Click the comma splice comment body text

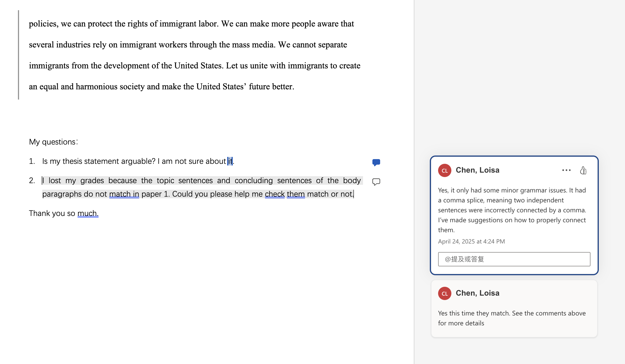512,210
